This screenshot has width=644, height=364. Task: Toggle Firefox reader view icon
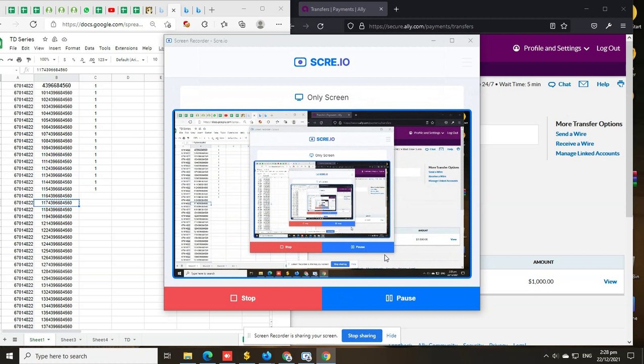coord(553,26)
